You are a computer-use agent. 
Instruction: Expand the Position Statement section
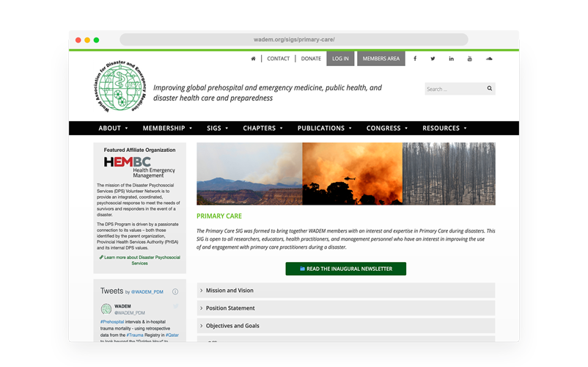[346, 308]
